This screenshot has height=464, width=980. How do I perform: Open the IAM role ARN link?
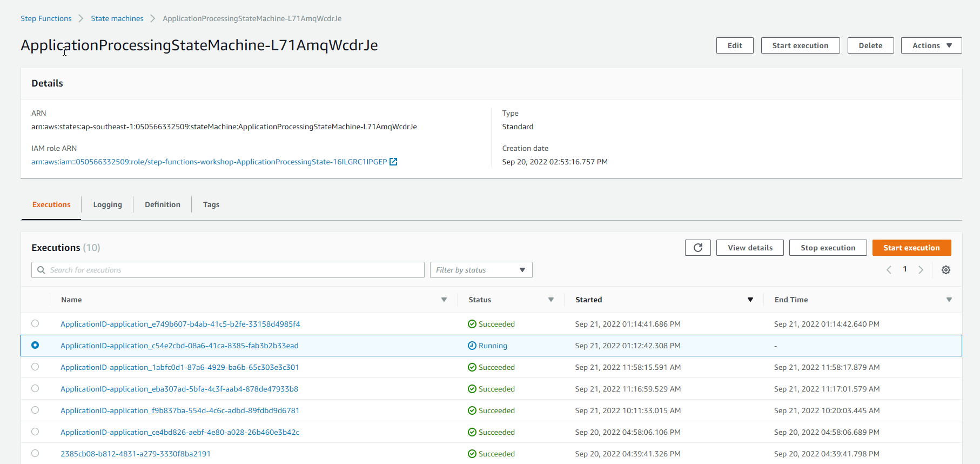click(x=209, y=162)
